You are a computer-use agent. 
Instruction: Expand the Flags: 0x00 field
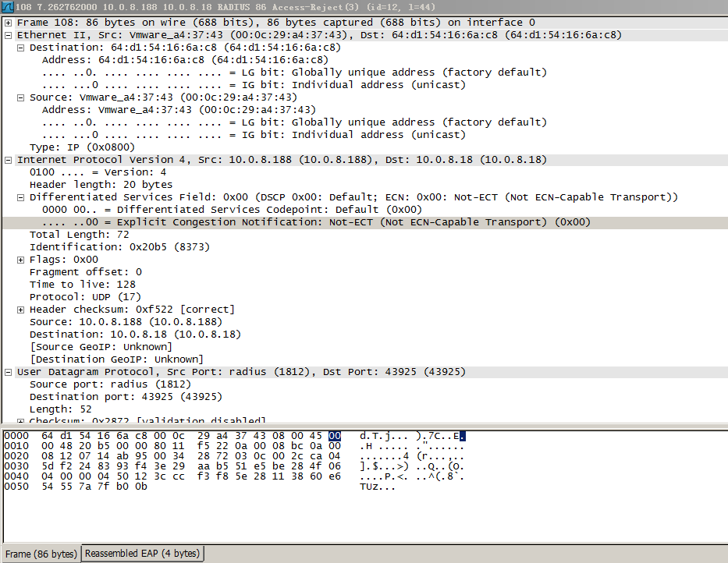pos(20,259)
